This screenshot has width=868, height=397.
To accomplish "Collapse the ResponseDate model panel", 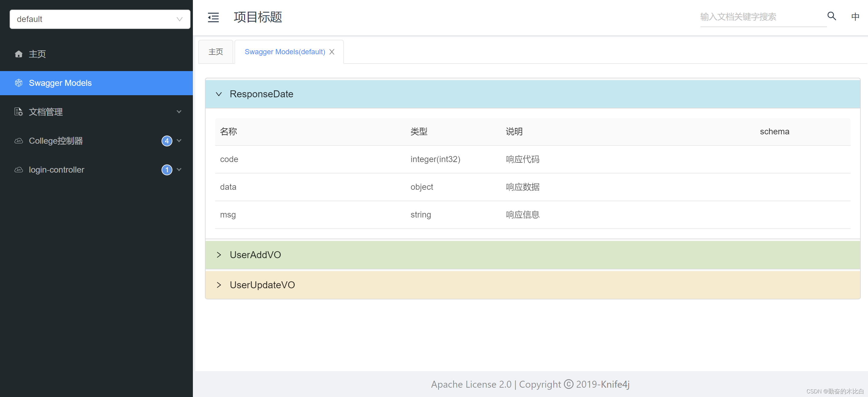I will [219, 94].
